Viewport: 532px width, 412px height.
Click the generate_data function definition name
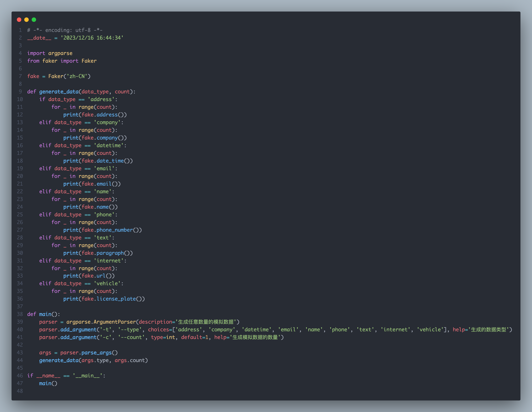click(59, 92)
